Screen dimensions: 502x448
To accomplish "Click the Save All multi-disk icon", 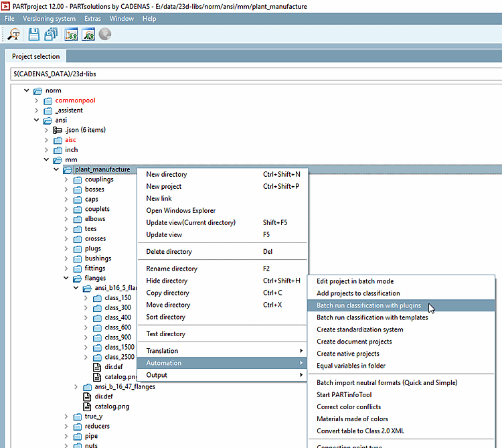I will click(51, 34).
